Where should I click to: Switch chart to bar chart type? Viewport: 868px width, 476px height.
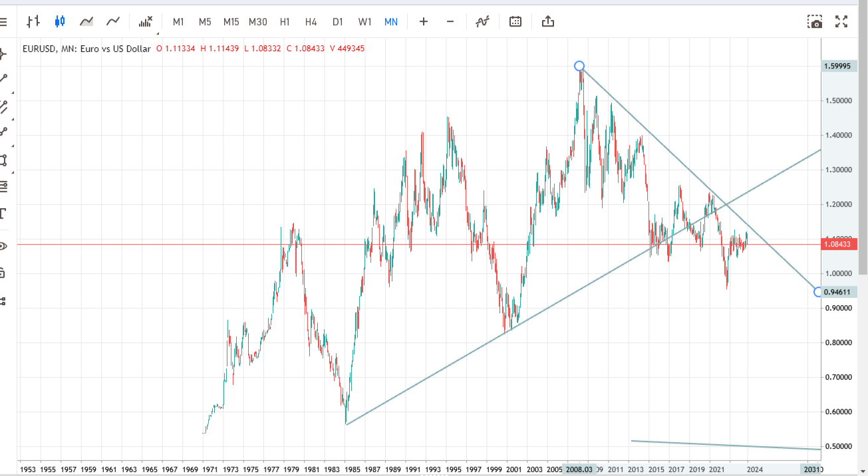click(x=33, y=22)
